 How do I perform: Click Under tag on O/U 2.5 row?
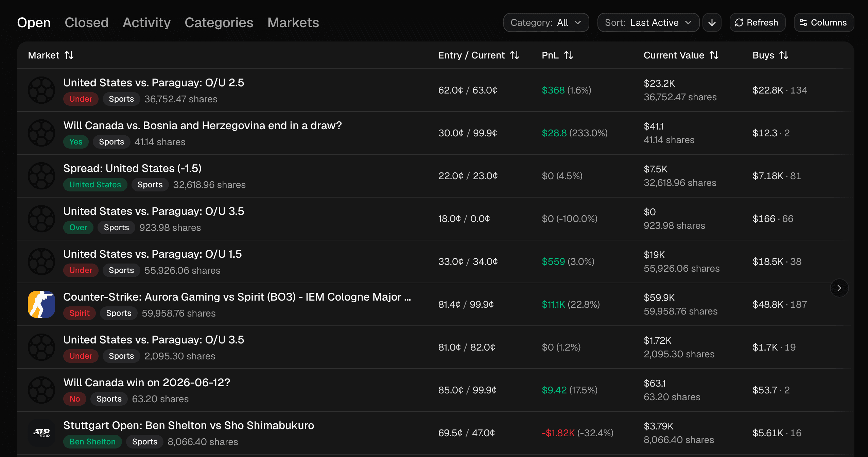point(81,99)
